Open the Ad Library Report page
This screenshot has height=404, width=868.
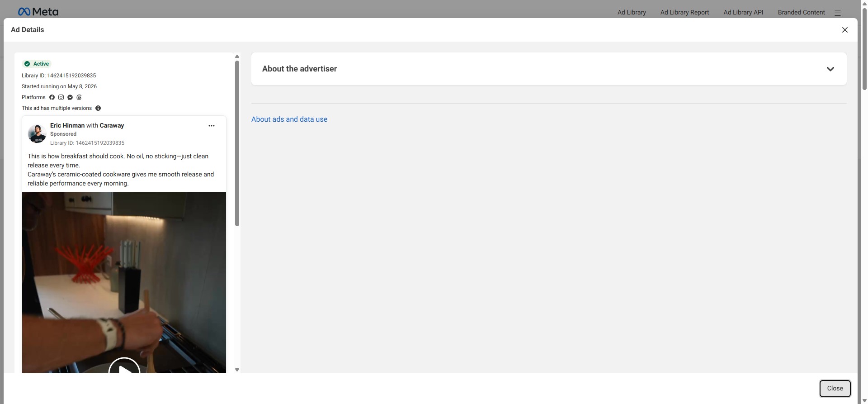point(684,12)
